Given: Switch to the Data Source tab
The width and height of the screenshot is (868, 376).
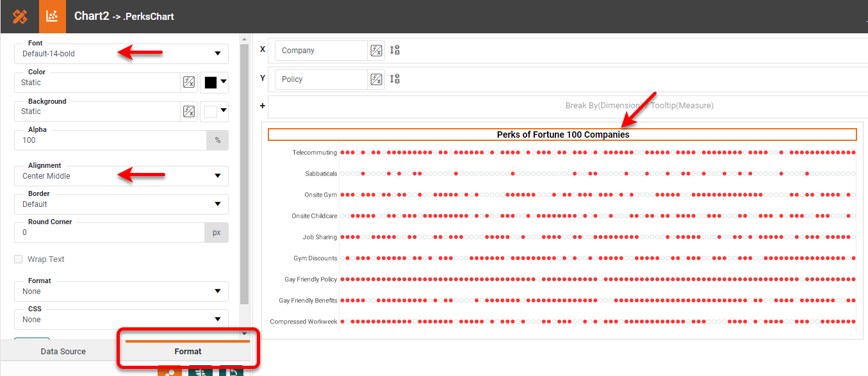Looking at the screenshot, I should click(x=63, y=352).
